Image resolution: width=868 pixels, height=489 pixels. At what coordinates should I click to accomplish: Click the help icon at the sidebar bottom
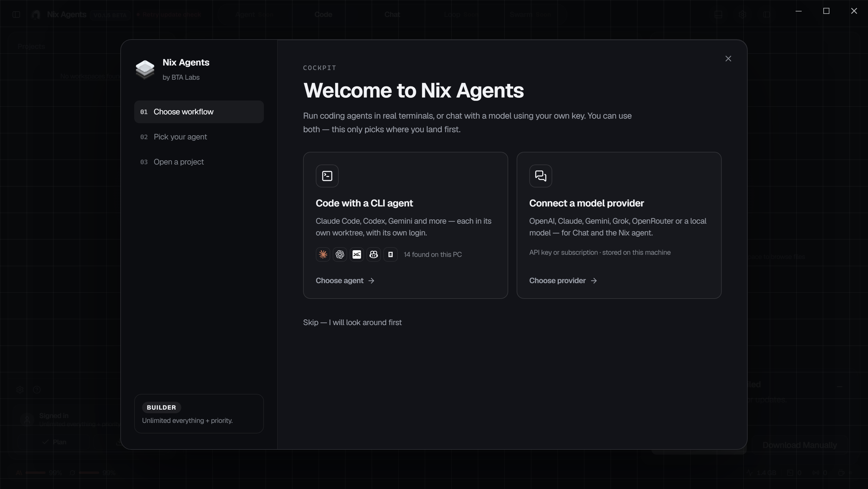coord(37,390)
